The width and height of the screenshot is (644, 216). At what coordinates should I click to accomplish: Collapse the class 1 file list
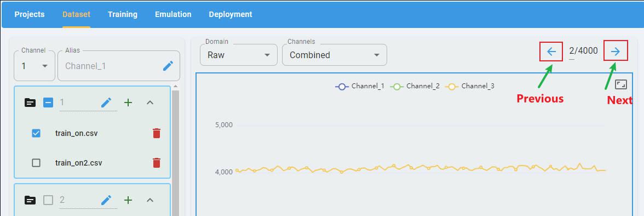[x=150, y=103]
